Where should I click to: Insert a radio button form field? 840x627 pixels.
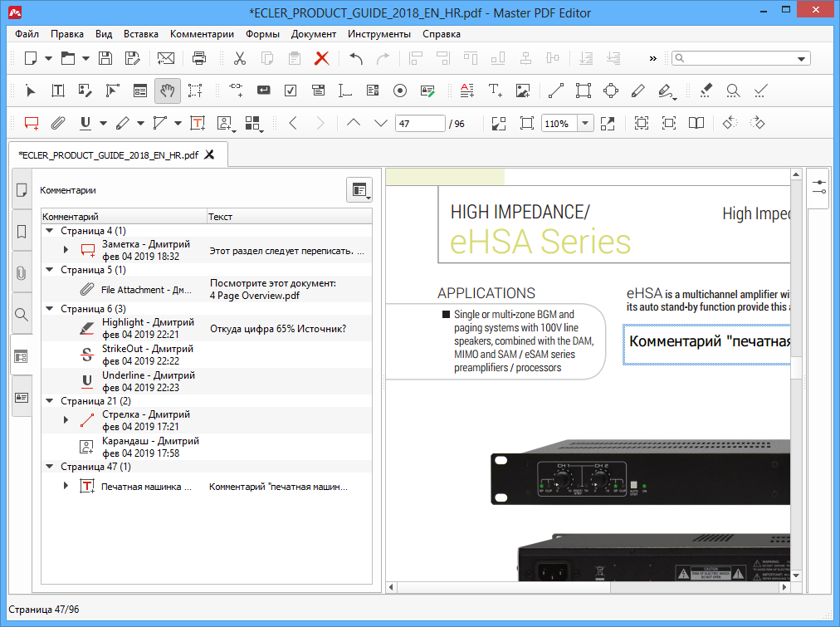click(399, 91)
